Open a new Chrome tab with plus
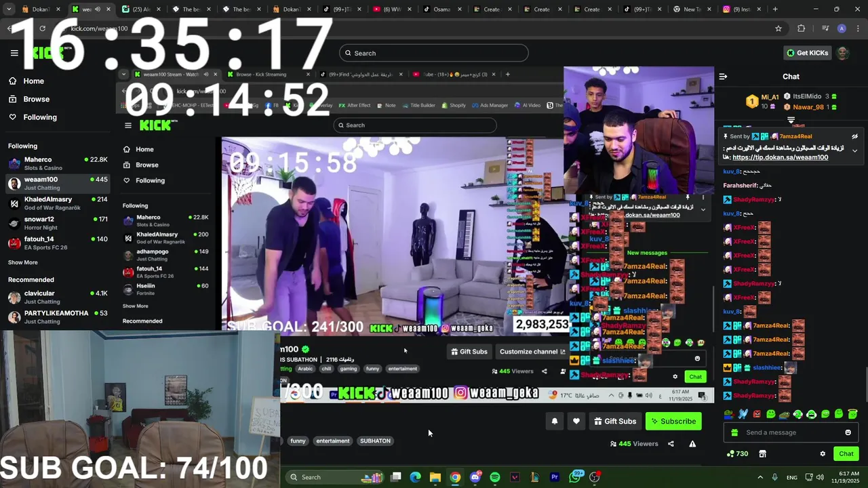Screen dimensions: 868x488 click(x=775, y=9)
